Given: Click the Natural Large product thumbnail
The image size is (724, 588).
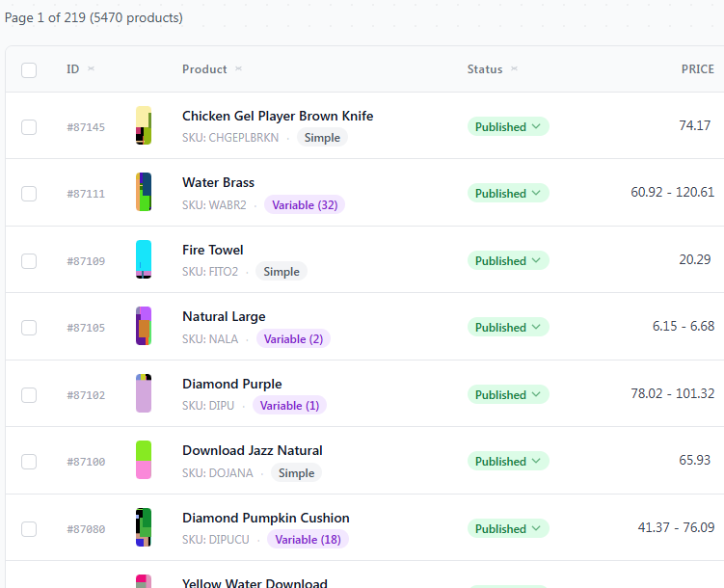Looking at the screenshot, I should click(144, 326).
